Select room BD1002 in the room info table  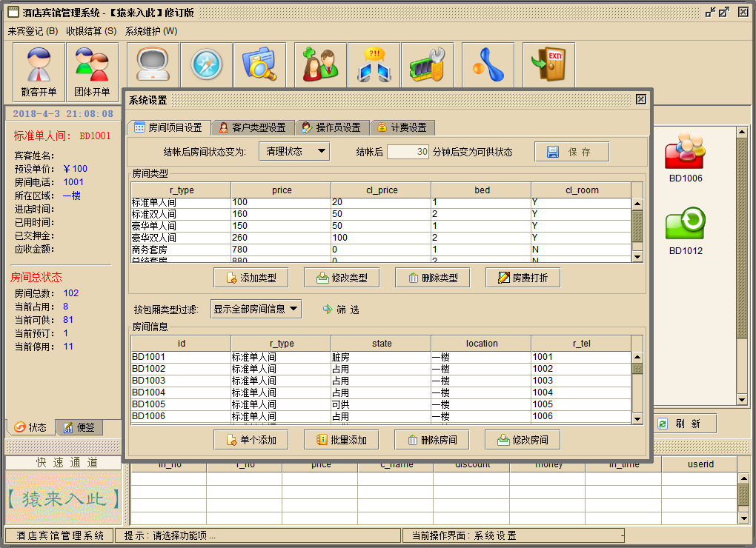381,369
